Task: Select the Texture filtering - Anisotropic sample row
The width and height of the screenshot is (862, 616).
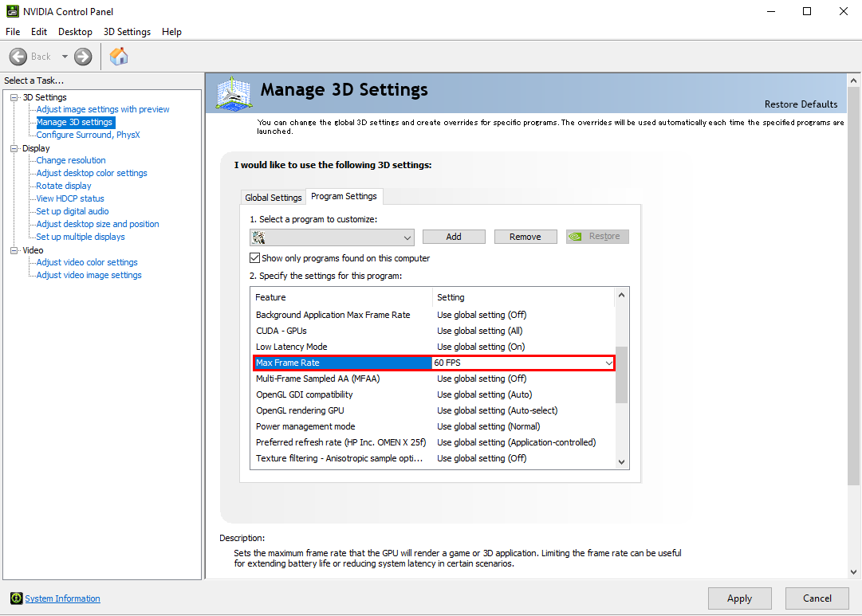Action: [433, 458]
